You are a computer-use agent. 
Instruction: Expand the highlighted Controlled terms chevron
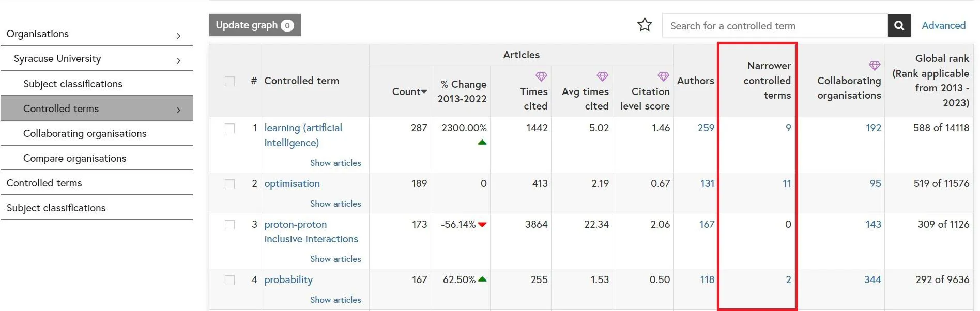click(x=178, y=110)
